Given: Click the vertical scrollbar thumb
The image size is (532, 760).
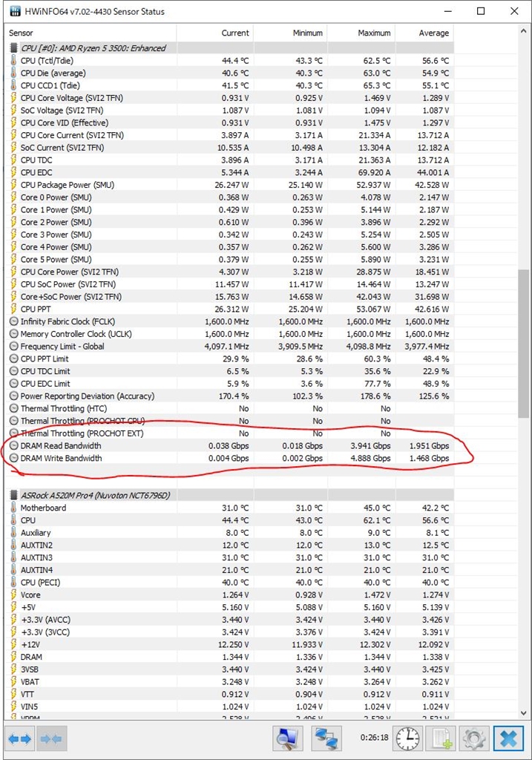Looking at the screenshot, I should point(523,344).
